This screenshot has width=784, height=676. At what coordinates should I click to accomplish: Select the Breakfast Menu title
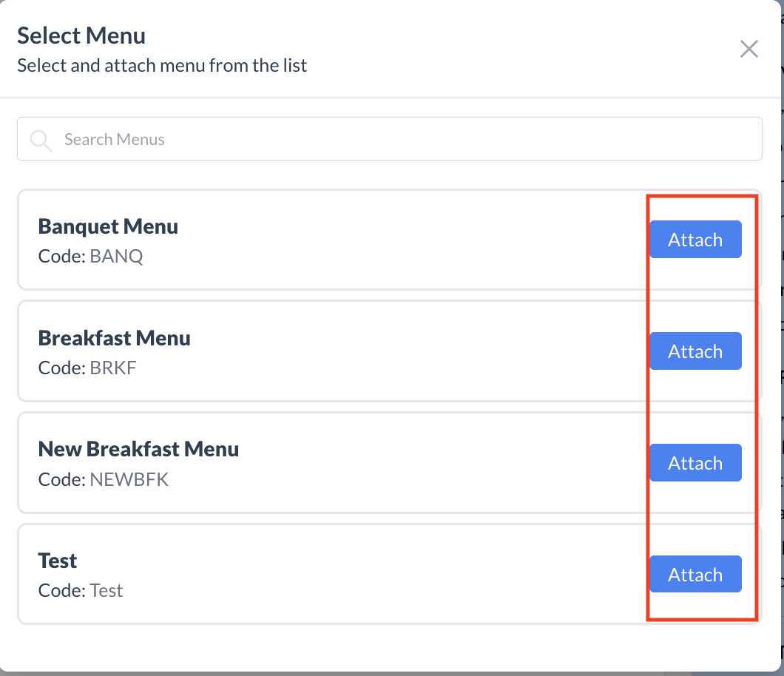tap(114, 338)
